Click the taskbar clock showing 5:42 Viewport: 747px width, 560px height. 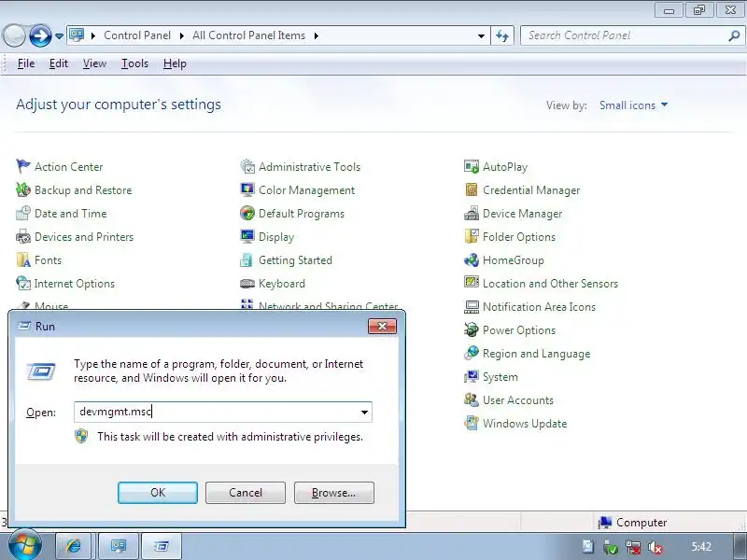(701, 547)
